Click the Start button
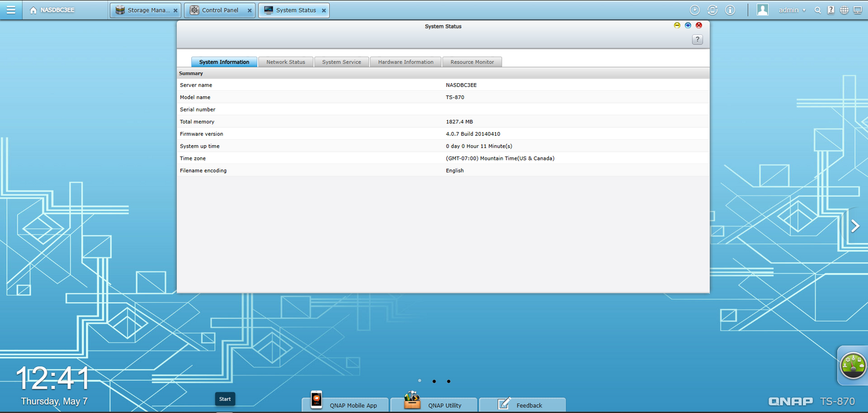 point(225,399)
